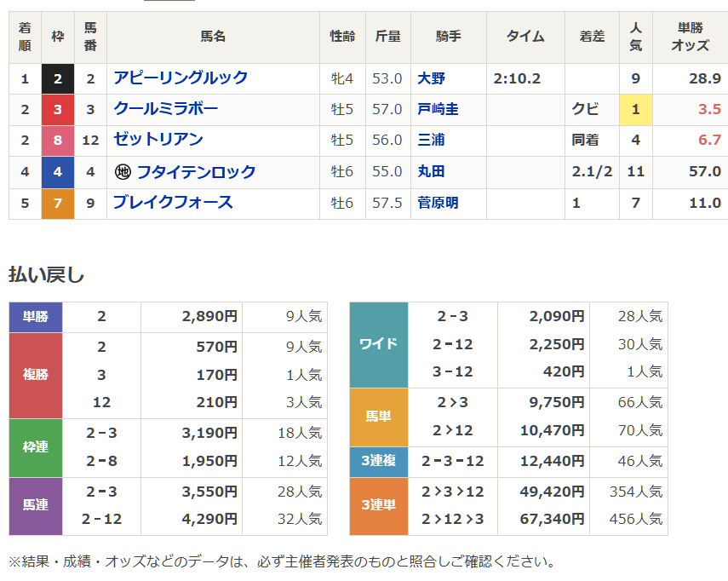Click the yellow highlighted popularity 1 cell
Image resolution: width=728 pixels, height=581 pixels.
pyautogui.click(x=635, y=109)
